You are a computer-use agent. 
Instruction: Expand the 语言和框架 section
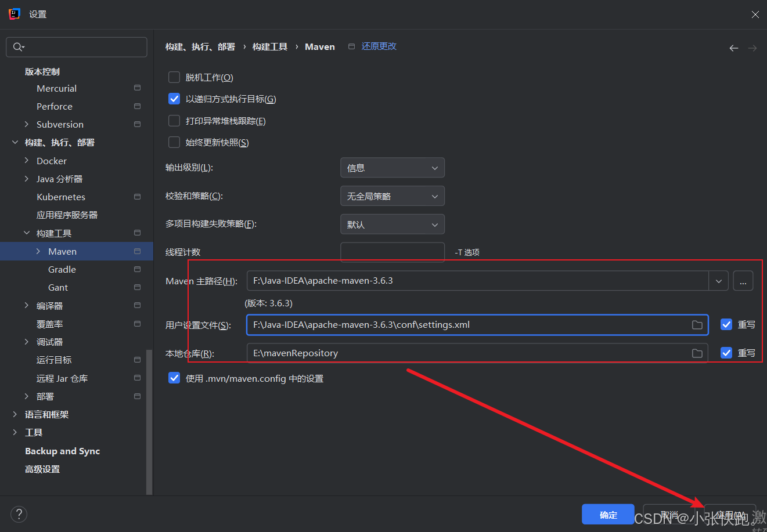point(15,414)
